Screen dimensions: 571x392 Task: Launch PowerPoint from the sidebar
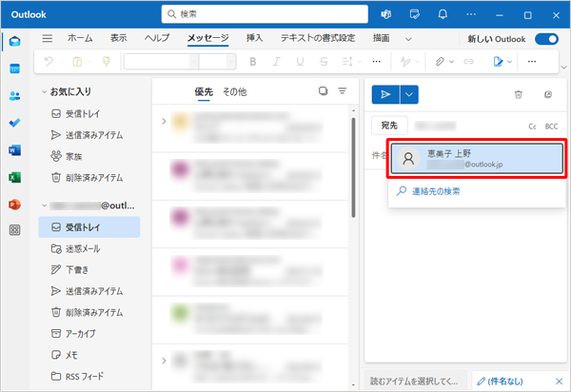(14, 205)
